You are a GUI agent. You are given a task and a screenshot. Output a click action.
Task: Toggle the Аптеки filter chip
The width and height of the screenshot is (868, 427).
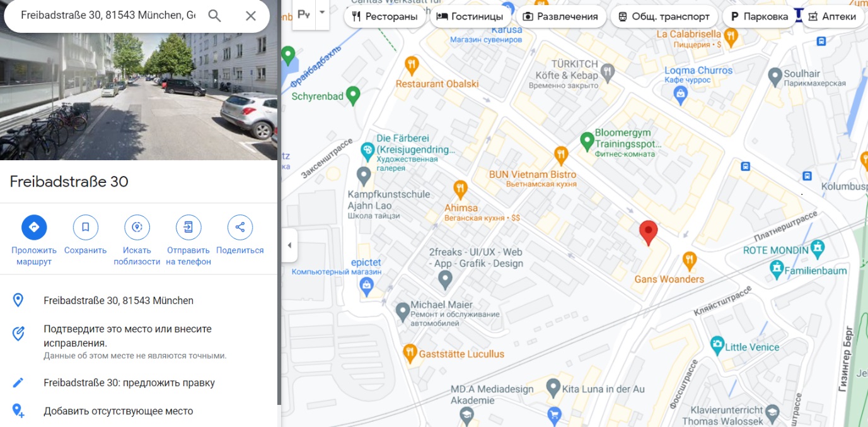(x=833, y=16)
